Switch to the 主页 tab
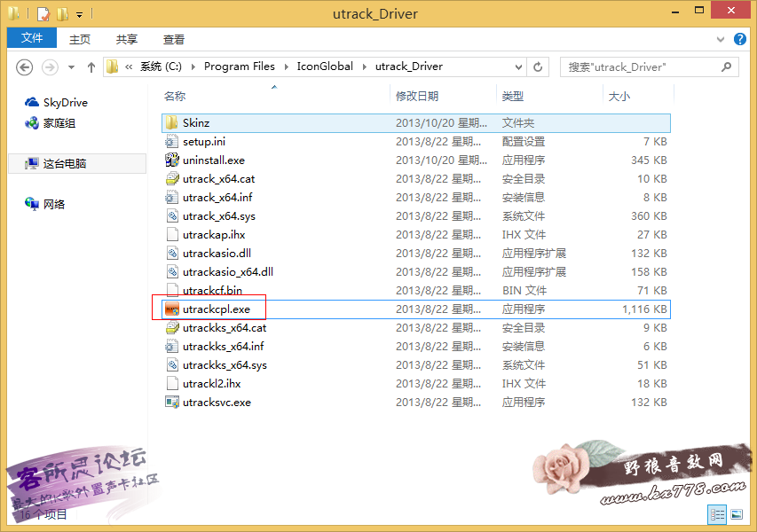The height and width of the screenshot is (532, 757). click(80, 39)
